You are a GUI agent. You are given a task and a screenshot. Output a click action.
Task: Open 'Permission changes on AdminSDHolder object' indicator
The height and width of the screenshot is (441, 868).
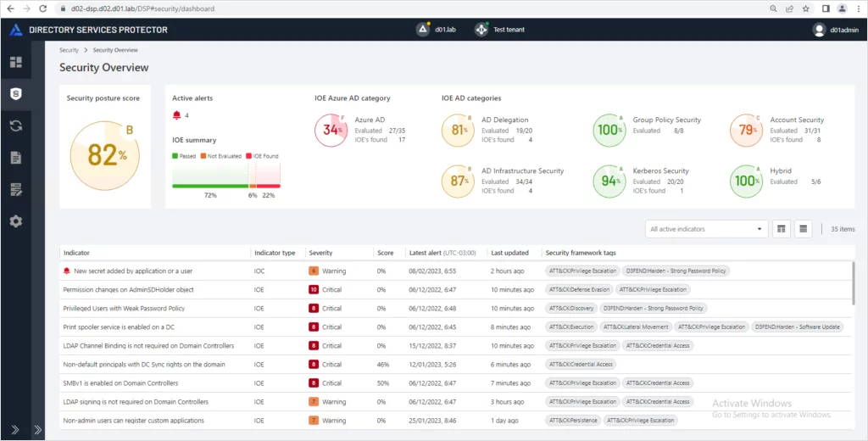pos(129,290)
